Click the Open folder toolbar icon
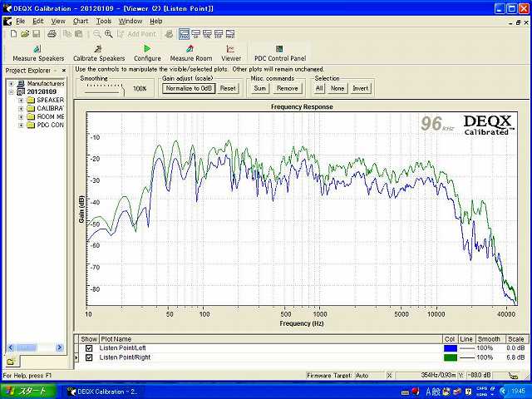The height and width of the screenshot is (399, 532). tap(25, 34)
